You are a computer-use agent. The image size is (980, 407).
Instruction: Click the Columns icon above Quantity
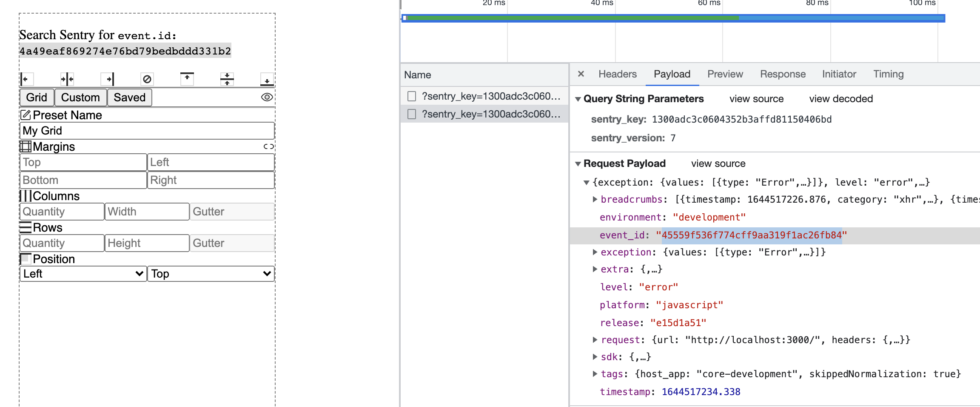click(x=26, y=196)
